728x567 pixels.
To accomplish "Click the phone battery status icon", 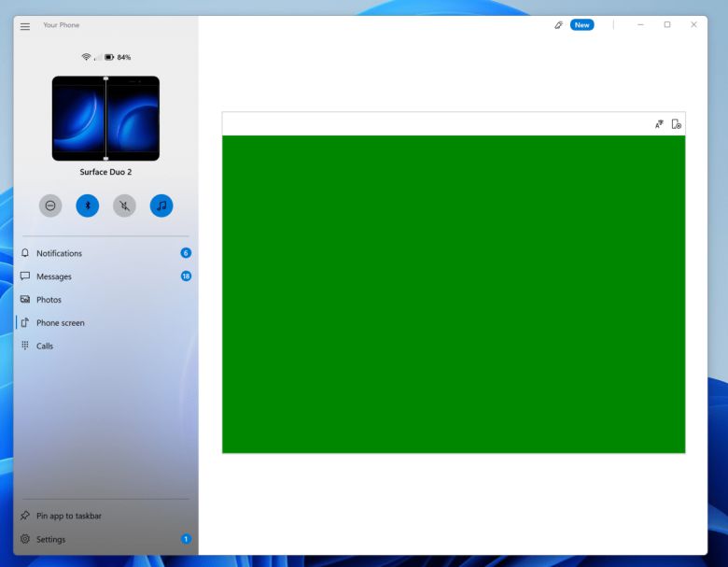I will 109,57.
